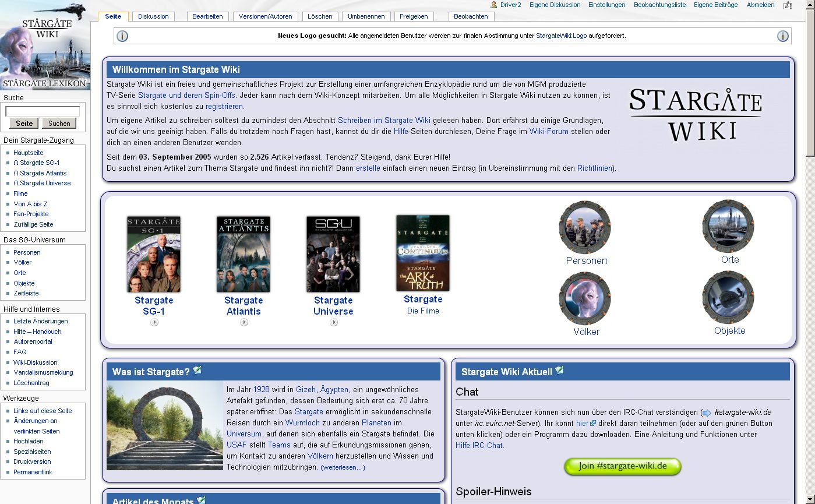Viewport: 815px width, 504px height.
Task: Open Letzte Änderungen in the sidebar
Action: 41,321
